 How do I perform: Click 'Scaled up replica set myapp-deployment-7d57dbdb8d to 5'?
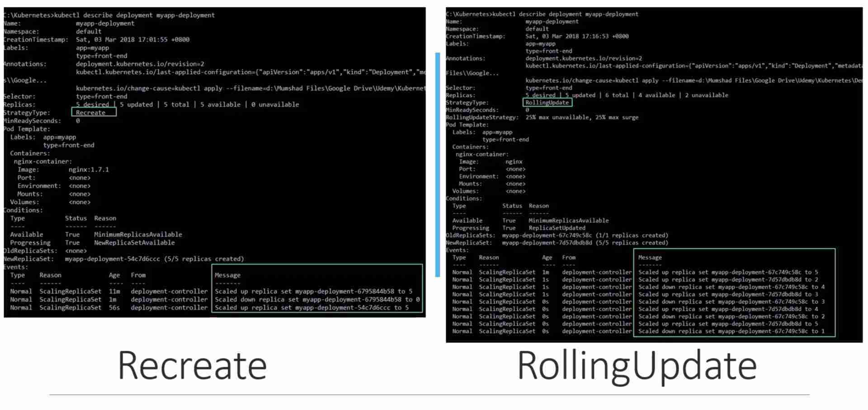[x=728, y=324]
